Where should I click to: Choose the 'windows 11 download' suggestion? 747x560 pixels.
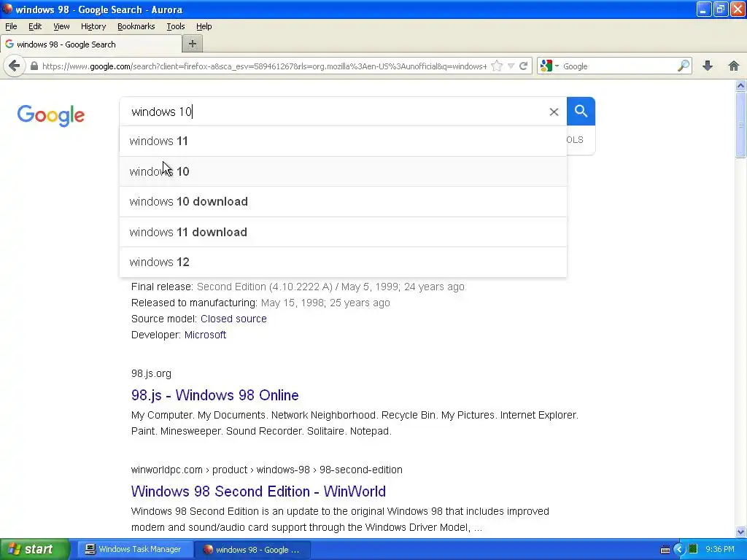343,232
